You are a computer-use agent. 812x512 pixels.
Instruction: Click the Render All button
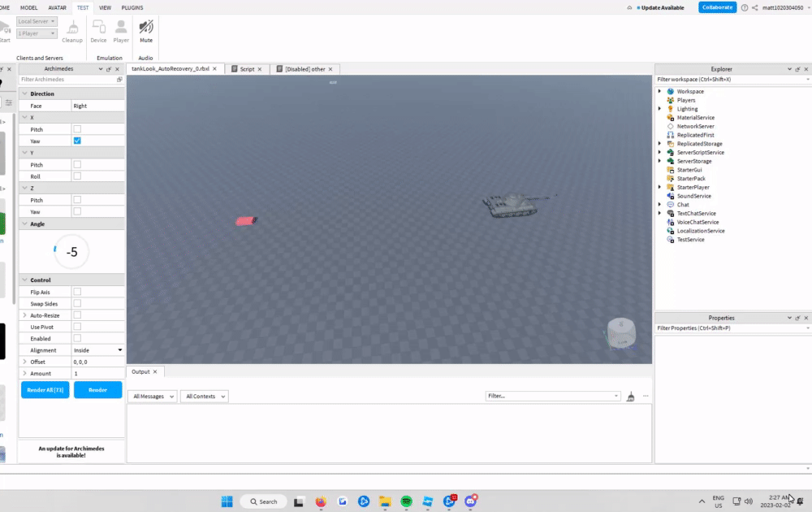(x=45, y=390)
